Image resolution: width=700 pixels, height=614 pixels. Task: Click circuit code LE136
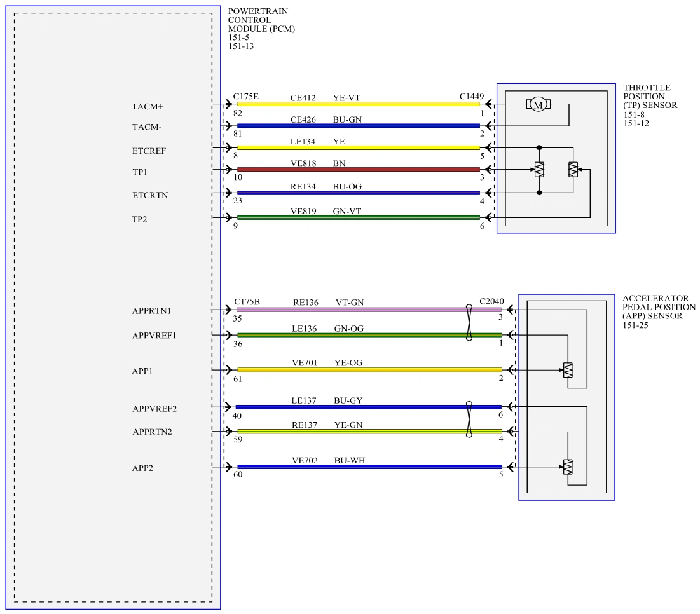pyautogui.click(x=304, y=329)
